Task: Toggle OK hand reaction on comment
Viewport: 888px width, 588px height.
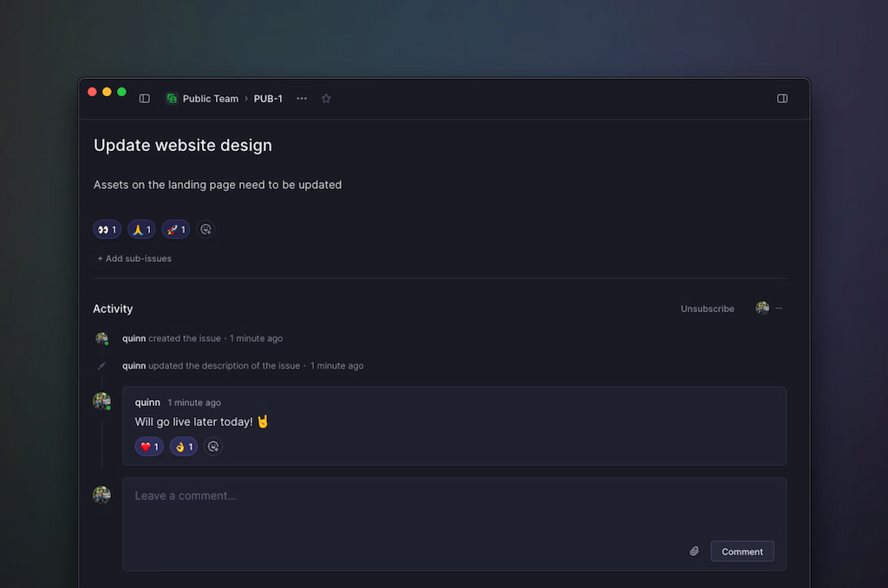Action: (x=184, y=447)
